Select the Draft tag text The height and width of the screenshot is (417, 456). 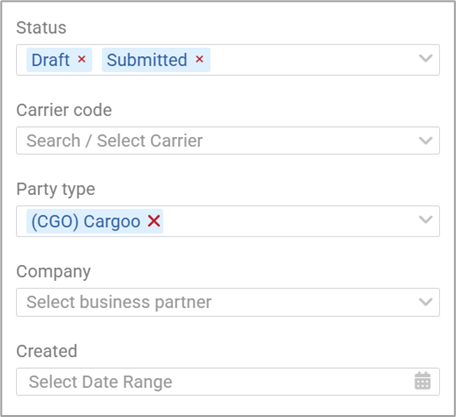50,60
